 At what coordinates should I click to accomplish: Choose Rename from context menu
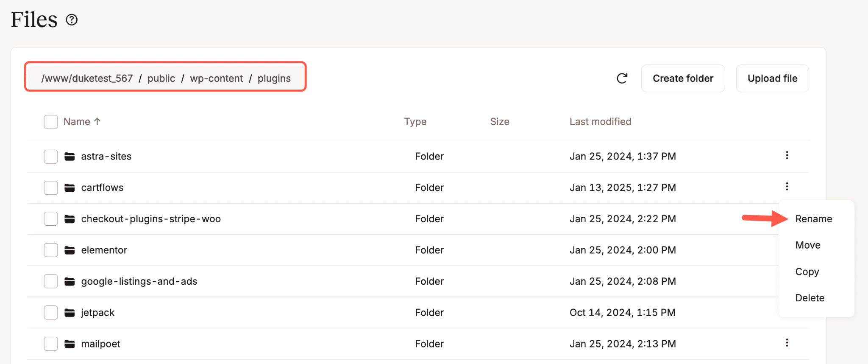pos(813,219)
